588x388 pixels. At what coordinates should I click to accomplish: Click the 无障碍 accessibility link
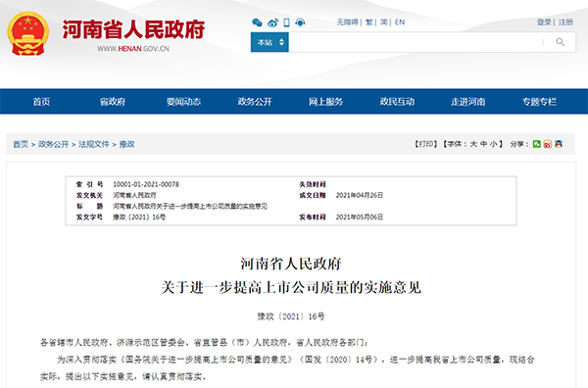tap(347, 23)
